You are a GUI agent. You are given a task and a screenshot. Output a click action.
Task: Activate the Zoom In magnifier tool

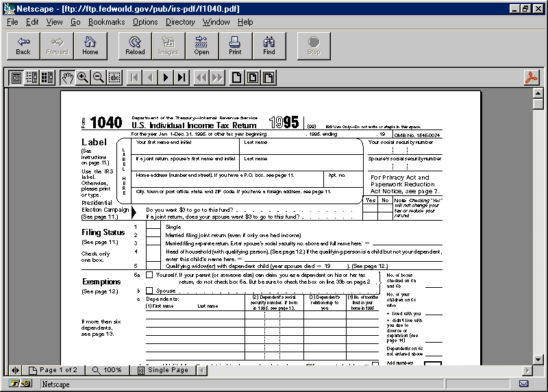pos(83,77)
